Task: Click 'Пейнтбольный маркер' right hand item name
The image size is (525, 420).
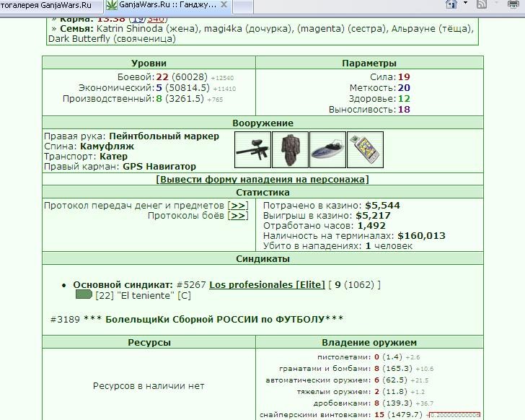Action: (x=164, y=136)
